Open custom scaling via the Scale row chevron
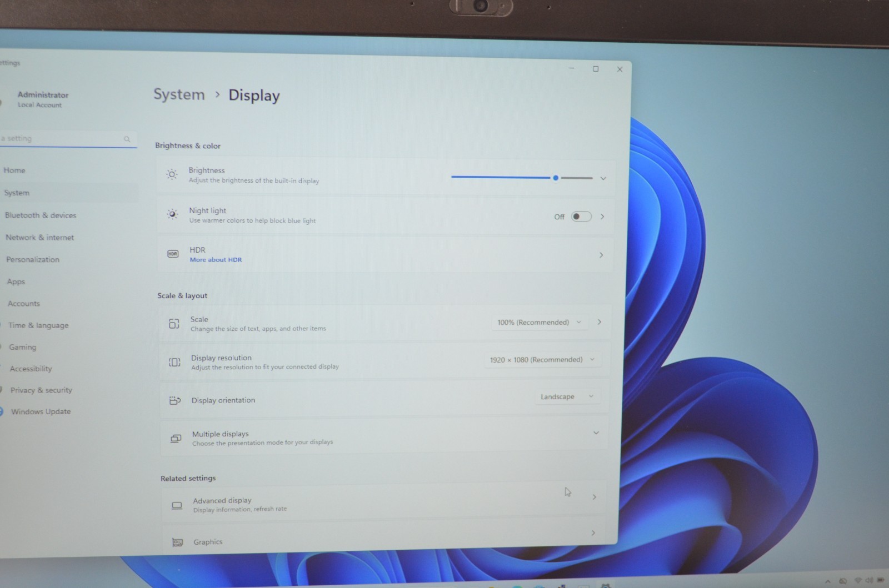This screenshot has height=588, width=889. 599,322
